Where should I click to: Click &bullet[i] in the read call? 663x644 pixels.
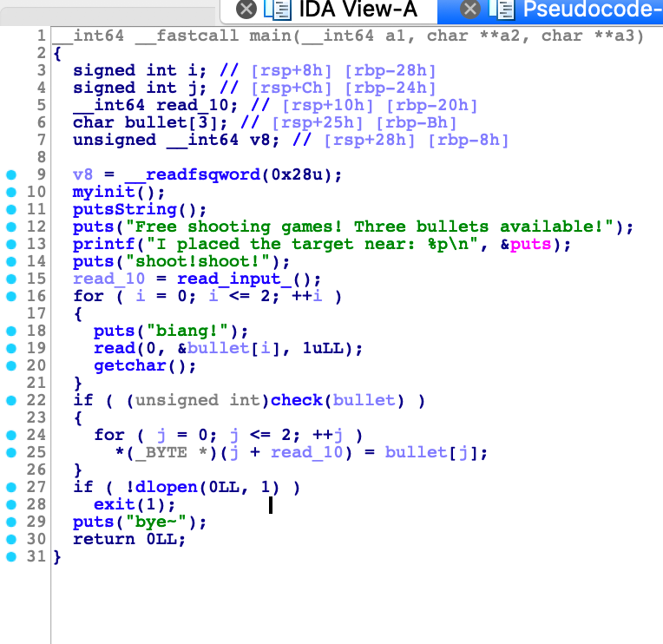pos(229,348)
